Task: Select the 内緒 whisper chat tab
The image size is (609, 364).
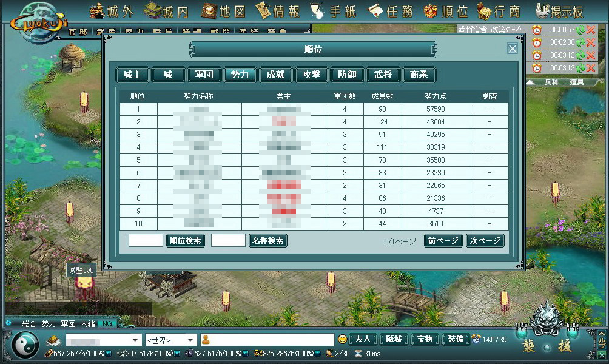Action: point(87,323)
